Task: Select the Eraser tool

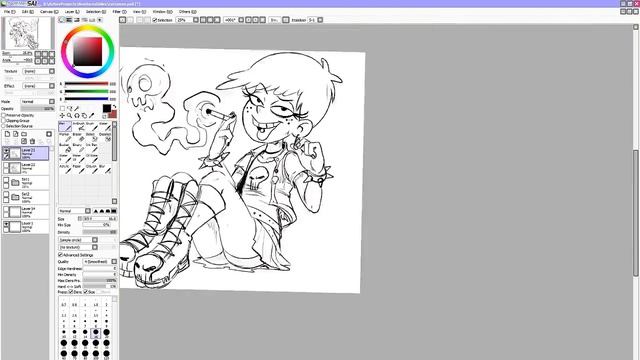Action: click(78, 137)
